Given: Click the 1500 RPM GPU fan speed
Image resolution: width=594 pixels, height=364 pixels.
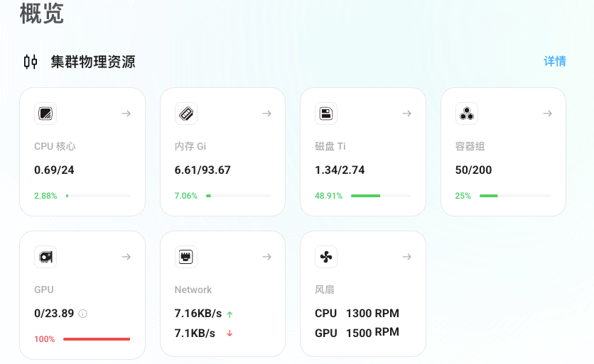Looking at the screenshot, I should click(373, 333).
